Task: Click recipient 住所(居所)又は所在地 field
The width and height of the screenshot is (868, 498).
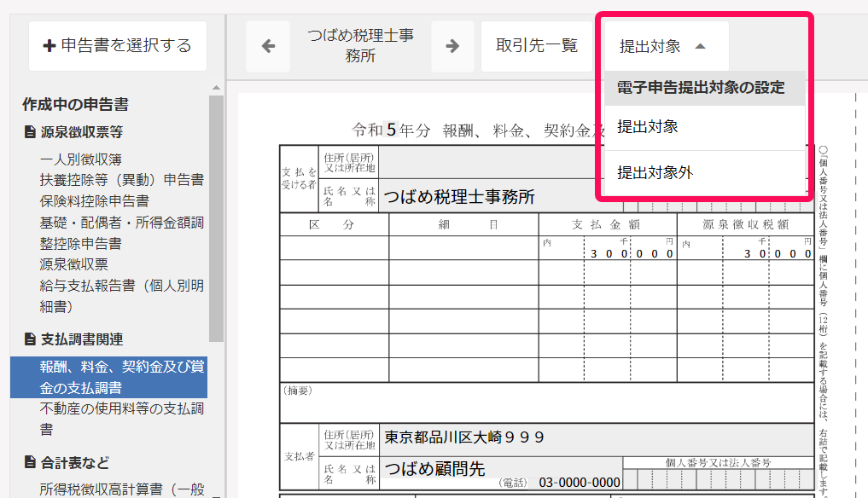Action: (491, 163)
